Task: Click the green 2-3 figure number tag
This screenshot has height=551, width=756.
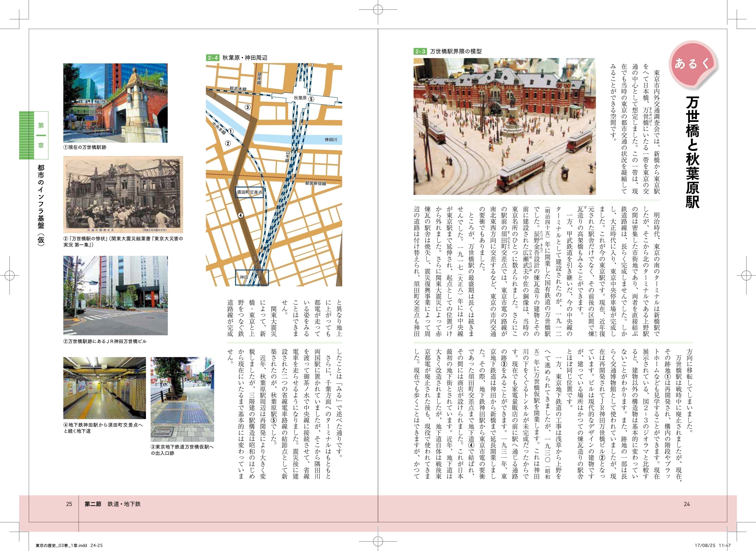Action: coord(420,51)
